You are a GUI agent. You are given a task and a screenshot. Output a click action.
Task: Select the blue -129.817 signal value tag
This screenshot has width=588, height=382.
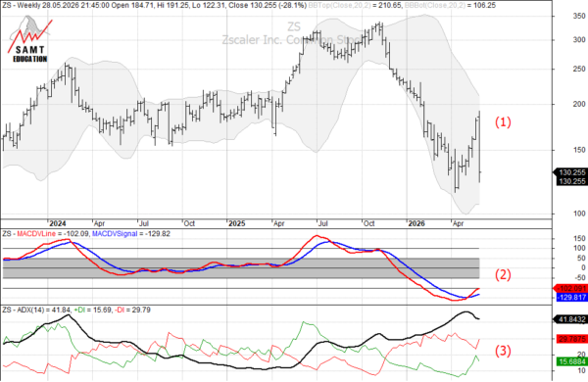[571, 298]
